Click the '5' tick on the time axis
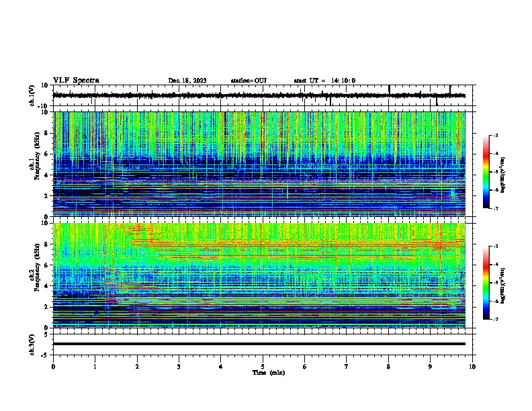The image size is (532, 411). pyautogui.click(x=263, y=367)
